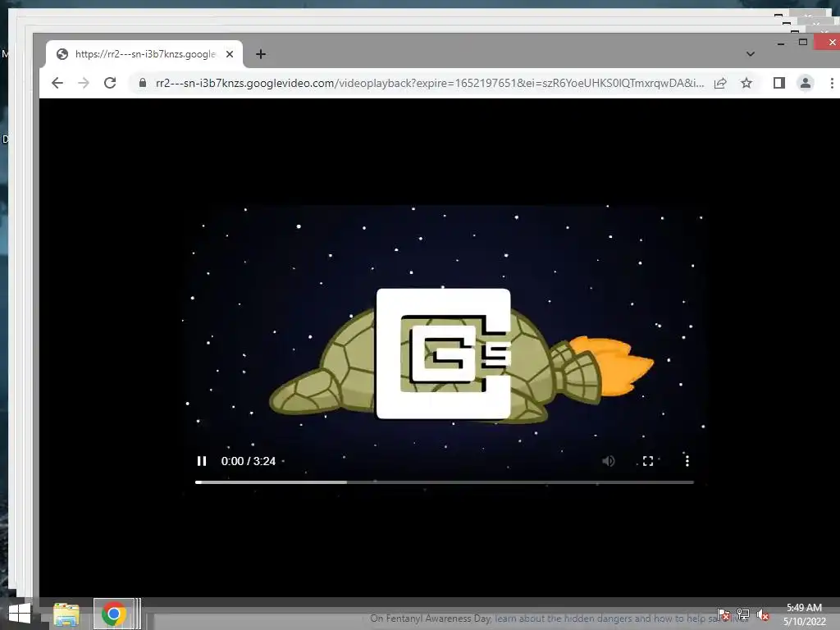Click the Chrome taskbar icon
The width and height of the screenshot is (840, 630).
[113, 614]
